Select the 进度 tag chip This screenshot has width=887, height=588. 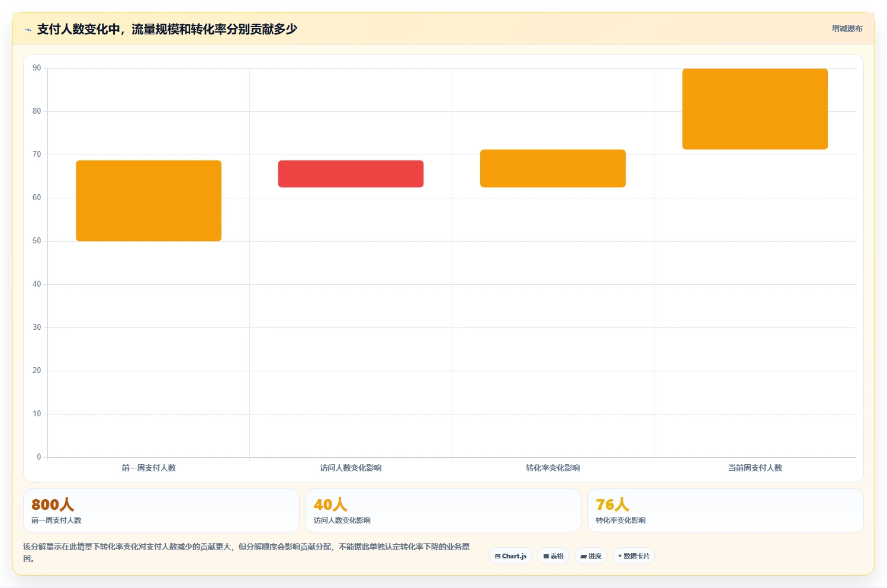point(591,556)
